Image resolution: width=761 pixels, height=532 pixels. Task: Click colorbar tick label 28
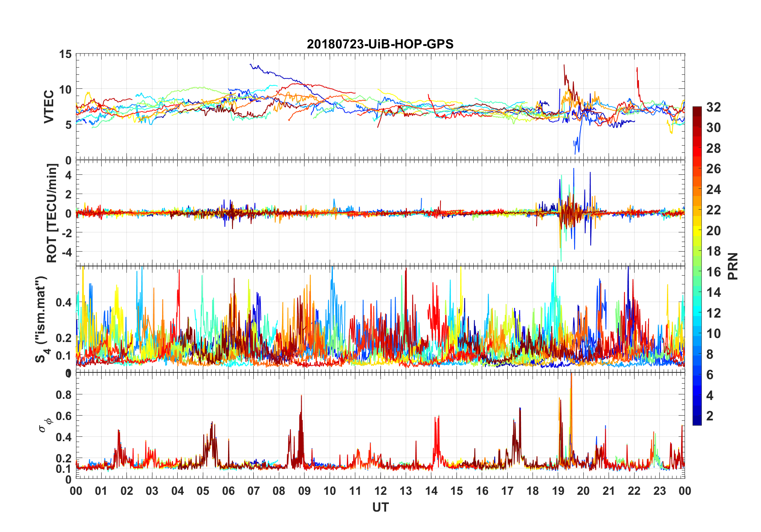pyautogui.click(x=713, y=148)
